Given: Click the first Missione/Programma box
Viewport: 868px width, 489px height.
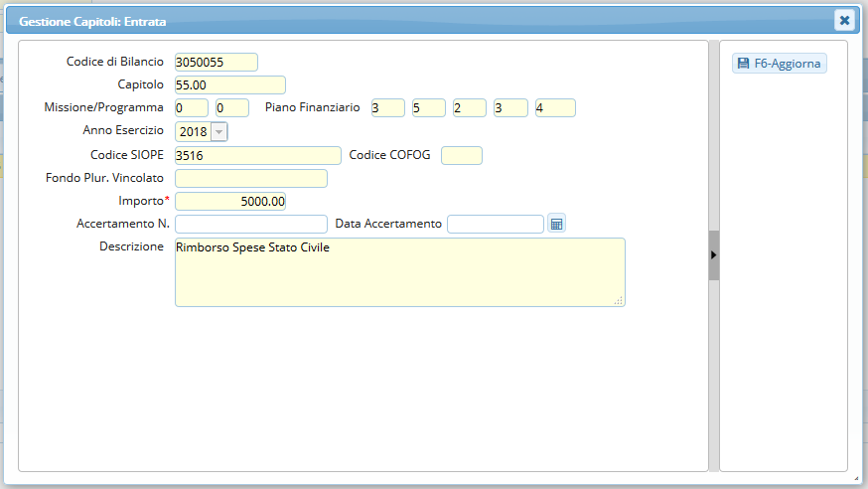Looking at the screenshot, I should [191, 107].
